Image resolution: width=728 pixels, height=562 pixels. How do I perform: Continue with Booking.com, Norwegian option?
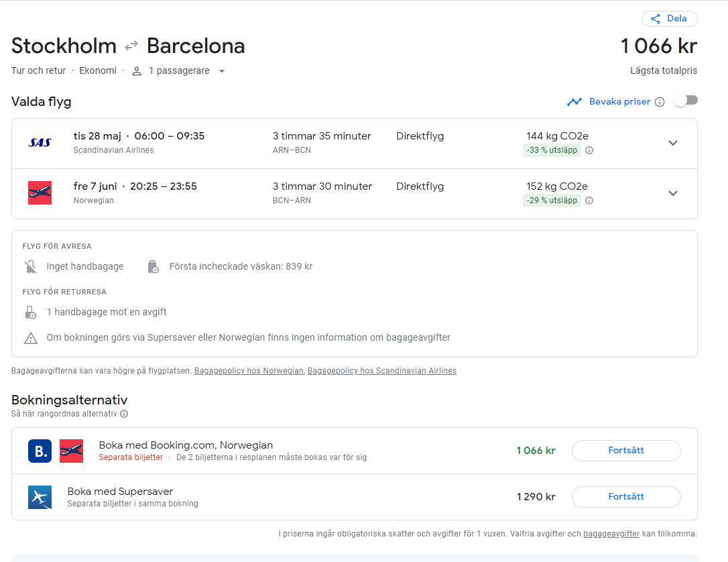pos(625,451)
